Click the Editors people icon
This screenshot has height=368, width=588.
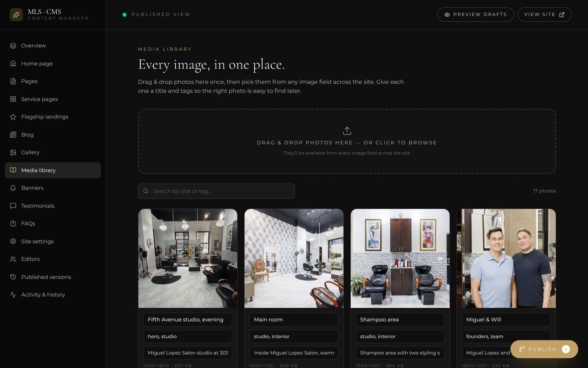[x=13, y=259]
